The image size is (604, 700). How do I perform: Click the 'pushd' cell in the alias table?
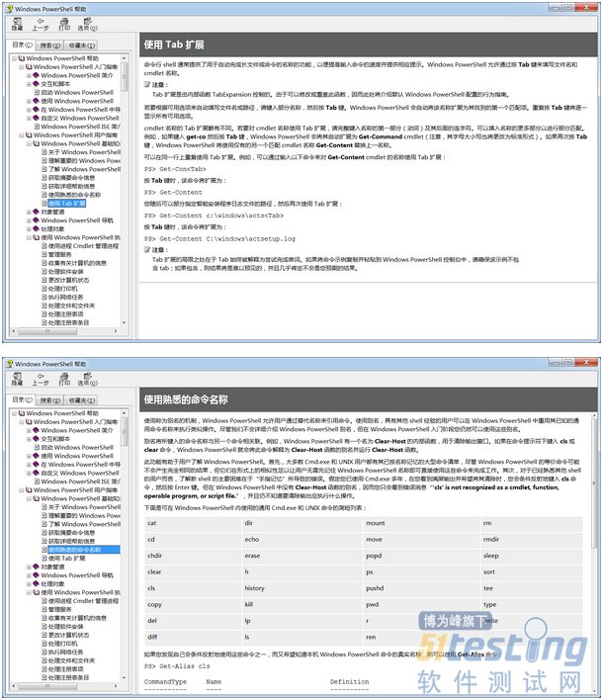[423, 588]
